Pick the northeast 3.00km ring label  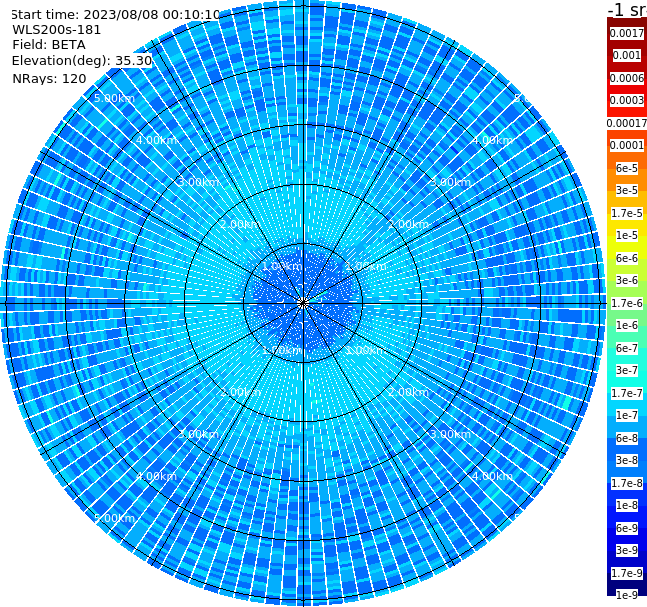(451, 182)
